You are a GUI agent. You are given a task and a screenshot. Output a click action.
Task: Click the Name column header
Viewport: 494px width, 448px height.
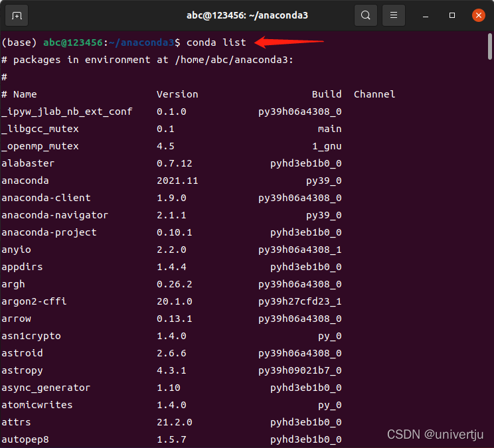pos(25,94)
